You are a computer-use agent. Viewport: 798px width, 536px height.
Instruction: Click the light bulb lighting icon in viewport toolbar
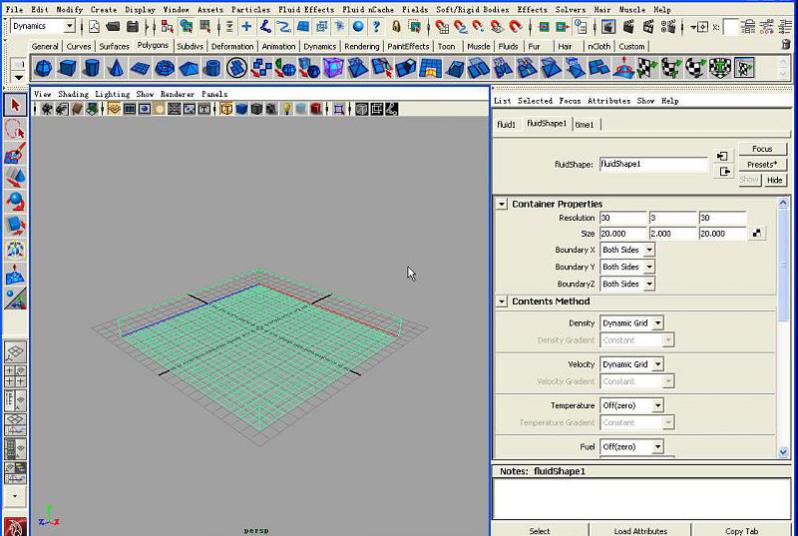pos(287,108)
